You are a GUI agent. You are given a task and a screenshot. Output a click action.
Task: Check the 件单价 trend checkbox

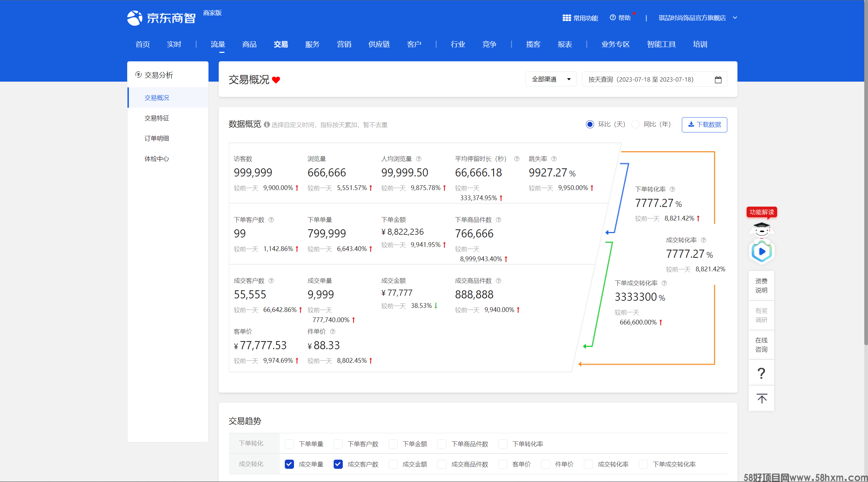click(x=546, y=464)
